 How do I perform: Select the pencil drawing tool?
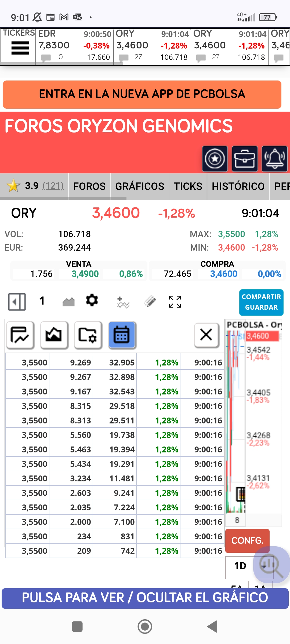[x=150, y=301]
